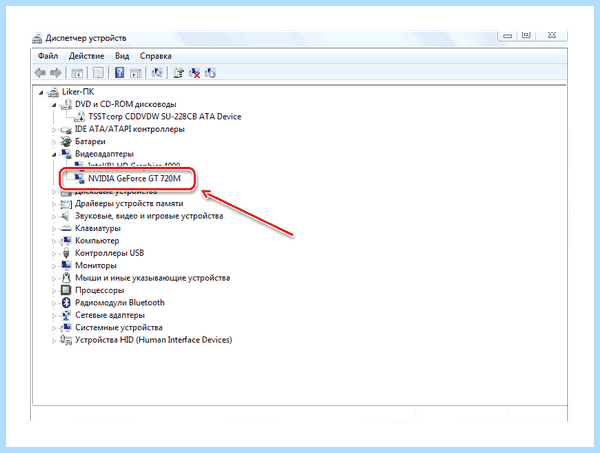600x453 pixels.
Task: Select IDE ATA/ATAPI контроллеры label
Action: tap(130, 129)
